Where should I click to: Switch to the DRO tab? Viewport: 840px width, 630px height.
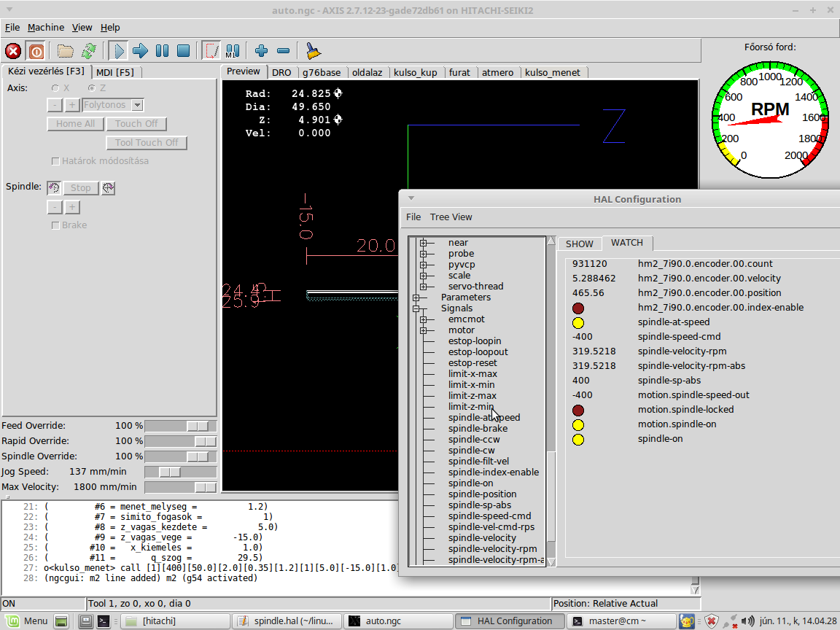[x=281, y=72]
